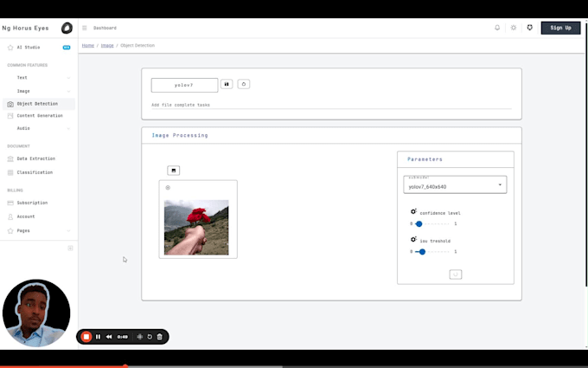Screen dimensions: 588x368
Task: Click the Parameters panel heading
Action: tap(425, 159)
